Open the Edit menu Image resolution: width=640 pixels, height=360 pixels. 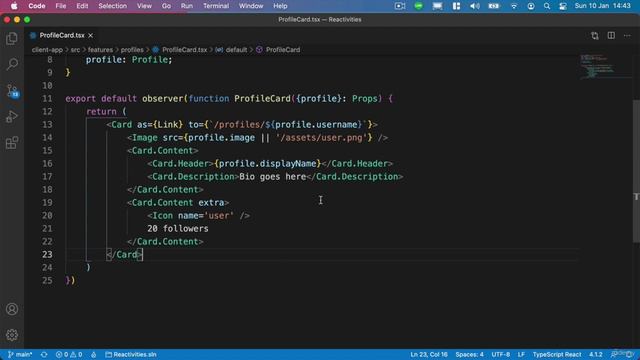[x=82, y=6]
